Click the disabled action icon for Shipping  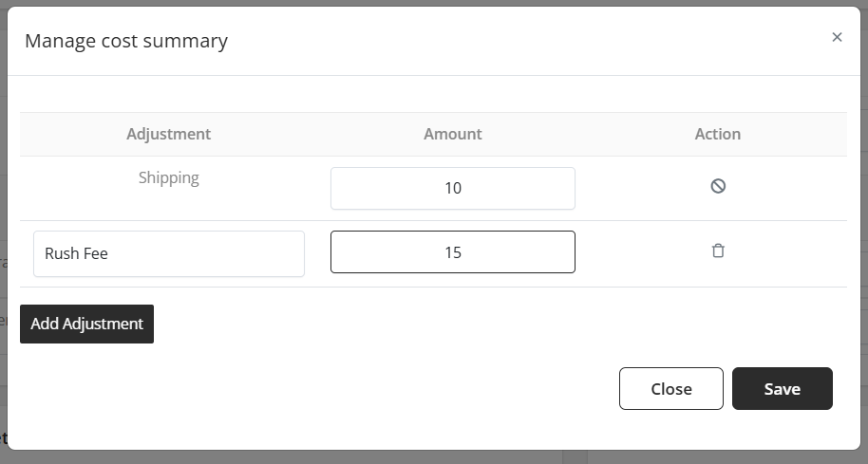[718, 186]
